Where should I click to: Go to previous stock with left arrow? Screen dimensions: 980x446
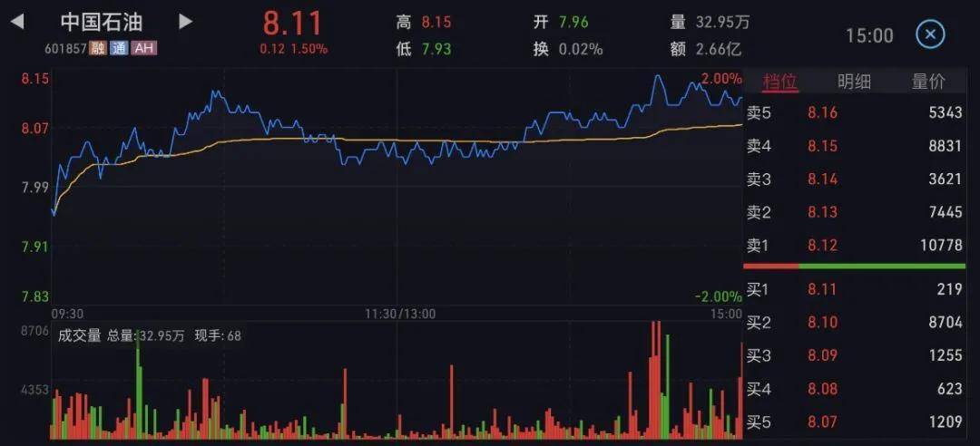[17, 22]
